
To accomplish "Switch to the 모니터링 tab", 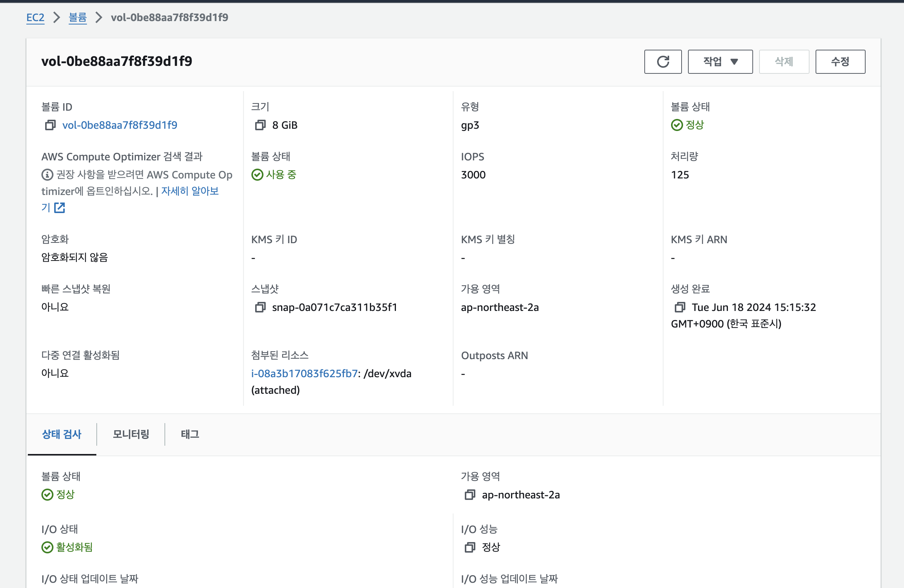I will coord(131,434).
